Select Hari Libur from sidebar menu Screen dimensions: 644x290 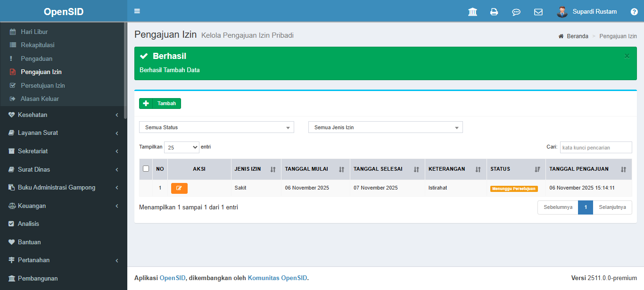point(34,32)
